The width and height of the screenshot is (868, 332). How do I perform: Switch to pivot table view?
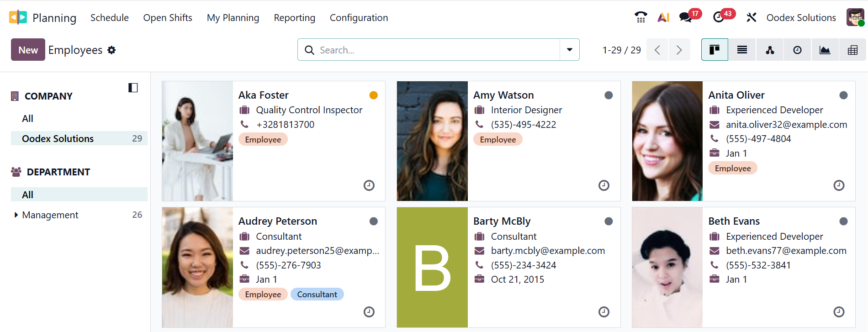click(x=852, y=50)
